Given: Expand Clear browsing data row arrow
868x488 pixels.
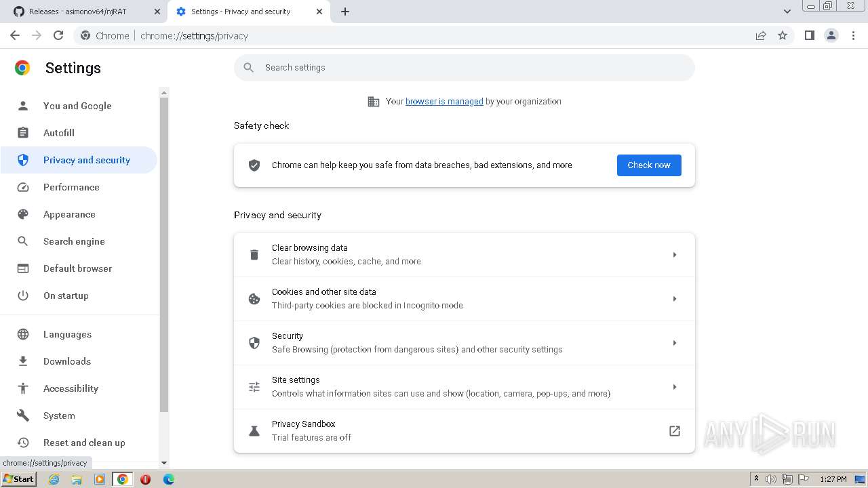Looking at the screenshot, I should (675, 255).
